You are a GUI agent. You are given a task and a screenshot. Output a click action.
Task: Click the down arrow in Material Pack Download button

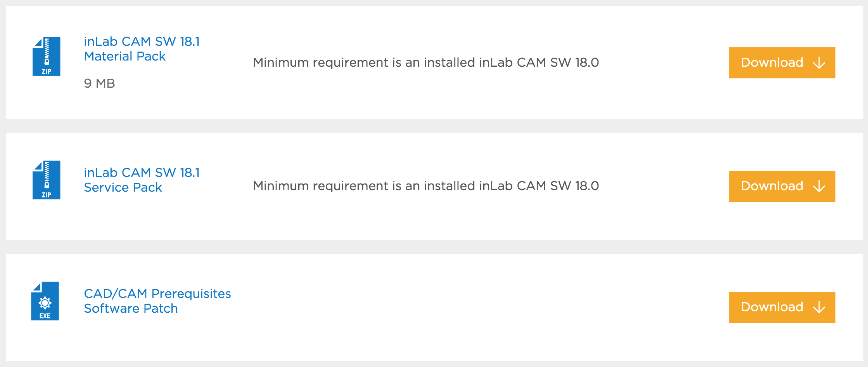819,63
